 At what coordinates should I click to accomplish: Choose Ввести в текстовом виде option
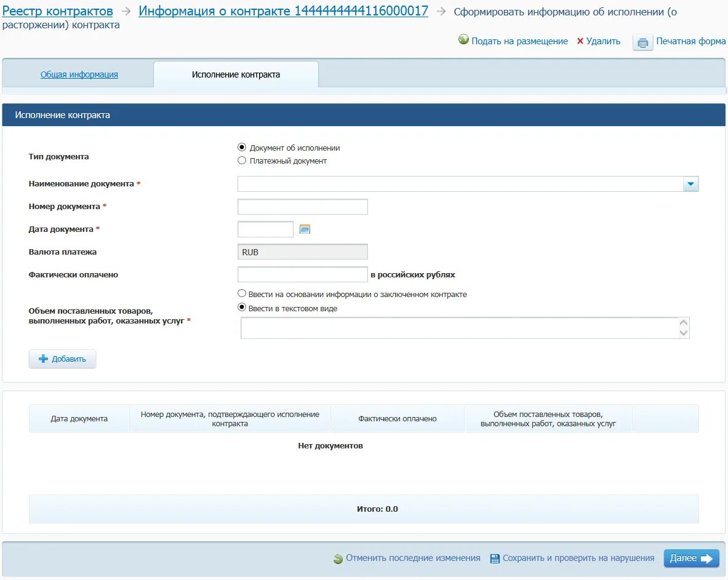pyautogui.click(x=242, y=307)
